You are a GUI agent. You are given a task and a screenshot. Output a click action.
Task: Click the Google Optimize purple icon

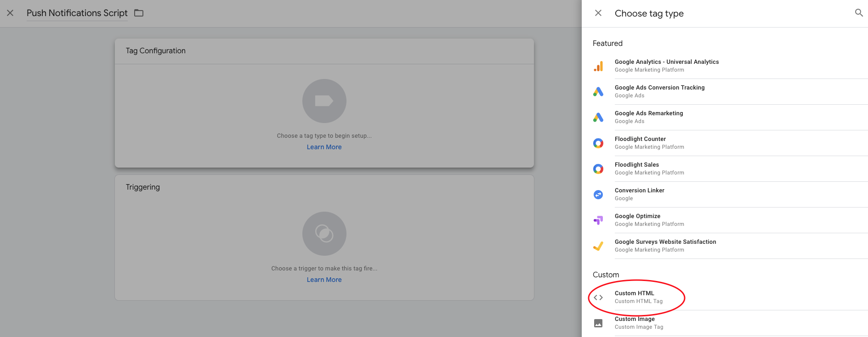[x=598, y=220]
